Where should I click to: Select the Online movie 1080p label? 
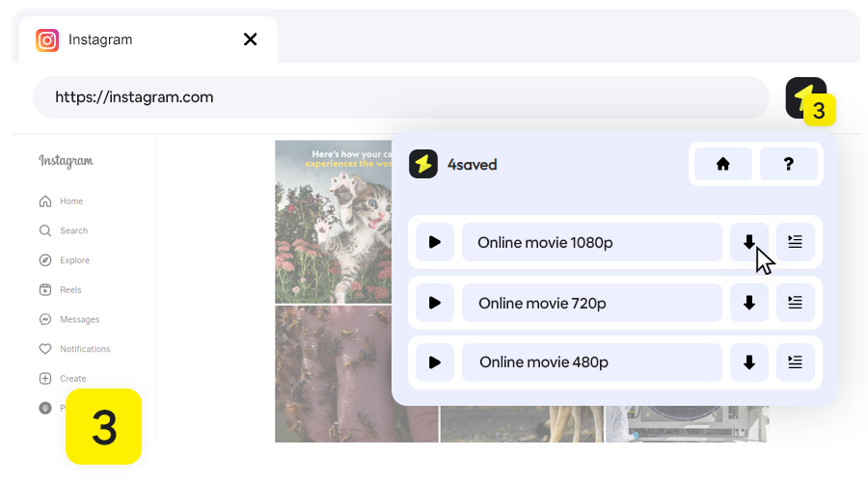coord(591,242)
